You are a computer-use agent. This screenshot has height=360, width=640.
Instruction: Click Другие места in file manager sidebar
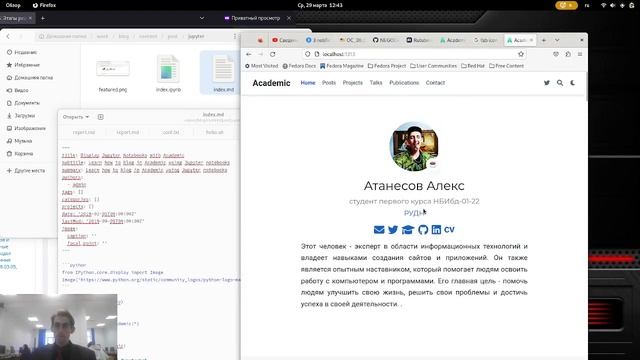(26, 171)
